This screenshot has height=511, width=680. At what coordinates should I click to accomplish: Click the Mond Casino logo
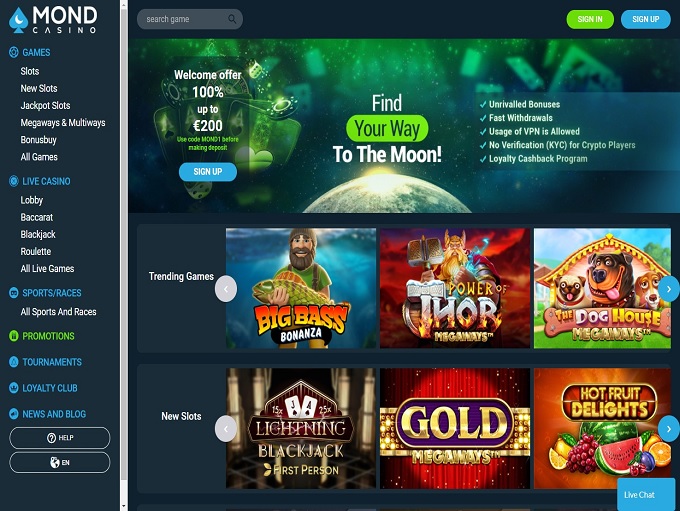(x=53, y=20)
